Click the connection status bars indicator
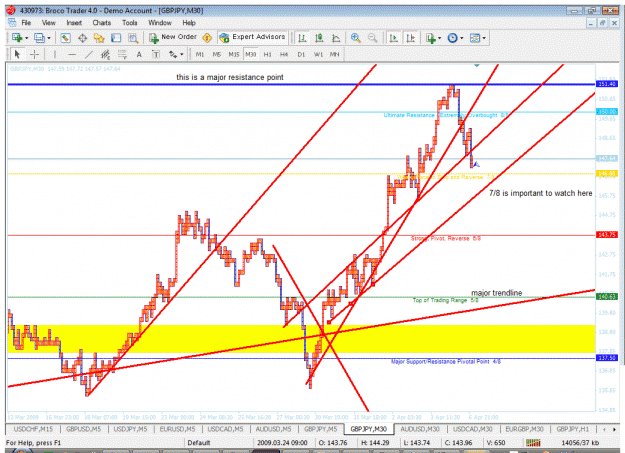The image size is (625, 453). pos(533,443)
